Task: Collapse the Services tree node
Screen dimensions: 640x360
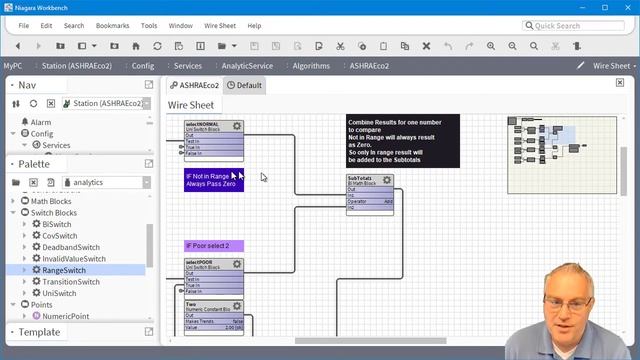Action: [x=25, y=145]
